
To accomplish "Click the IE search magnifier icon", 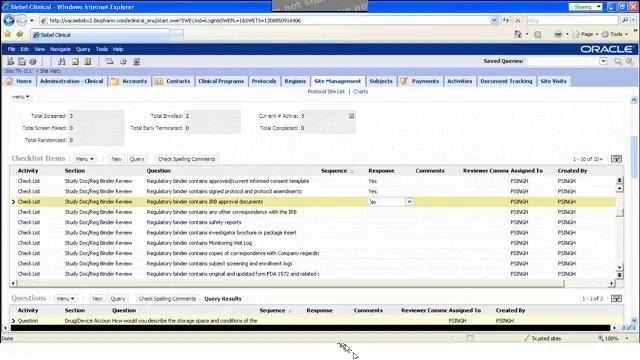I will coord(624,20).
